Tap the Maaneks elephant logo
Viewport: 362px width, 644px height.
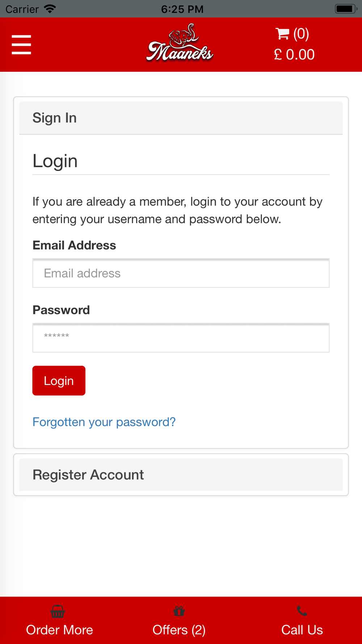(180, 43)
